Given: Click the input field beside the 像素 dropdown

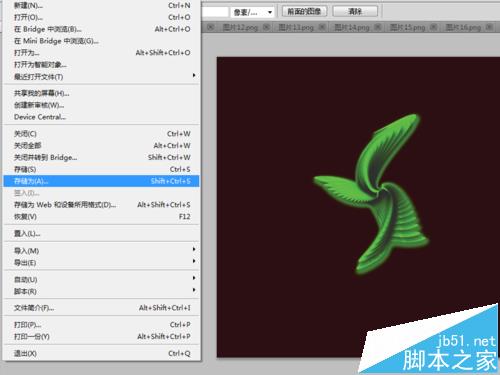Looking at the screenshot, I should point(215,12).
